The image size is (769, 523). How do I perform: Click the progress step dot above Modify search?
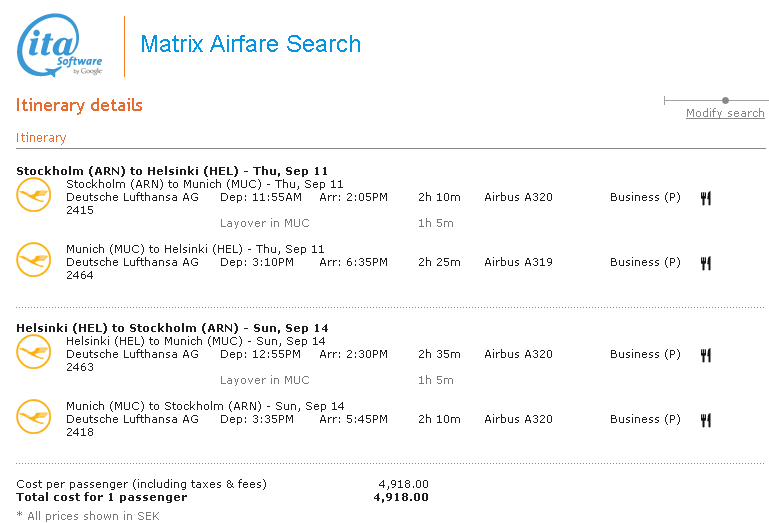725,100
